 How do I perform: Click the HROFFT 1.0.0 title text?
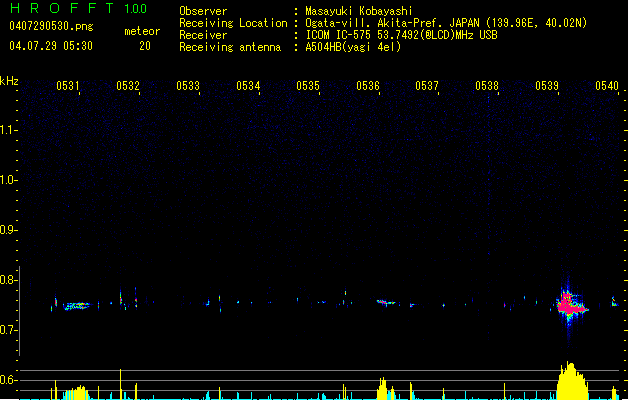click(79, 8)
